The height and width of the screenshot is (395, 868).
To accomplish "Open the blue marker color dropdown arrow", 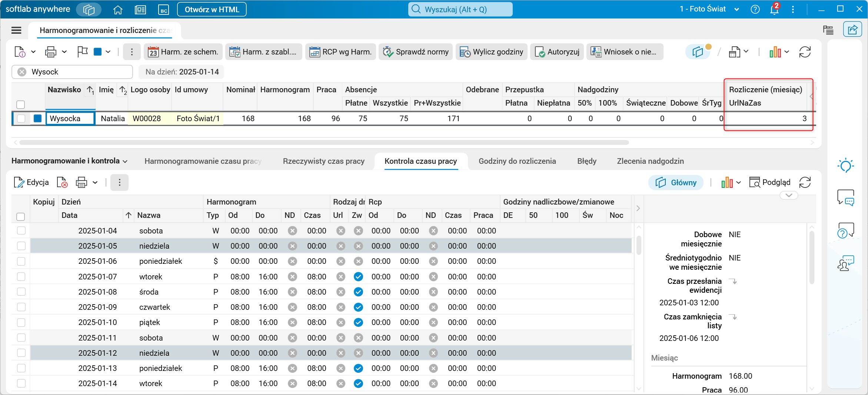I will (x=108, y=52).
